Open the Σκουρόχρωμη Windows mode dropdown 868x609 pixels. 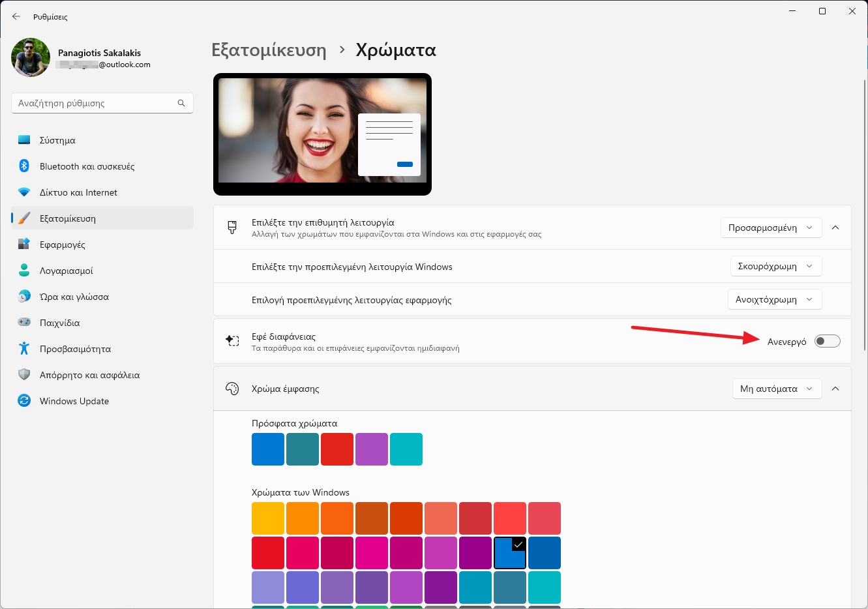[776, 266]
